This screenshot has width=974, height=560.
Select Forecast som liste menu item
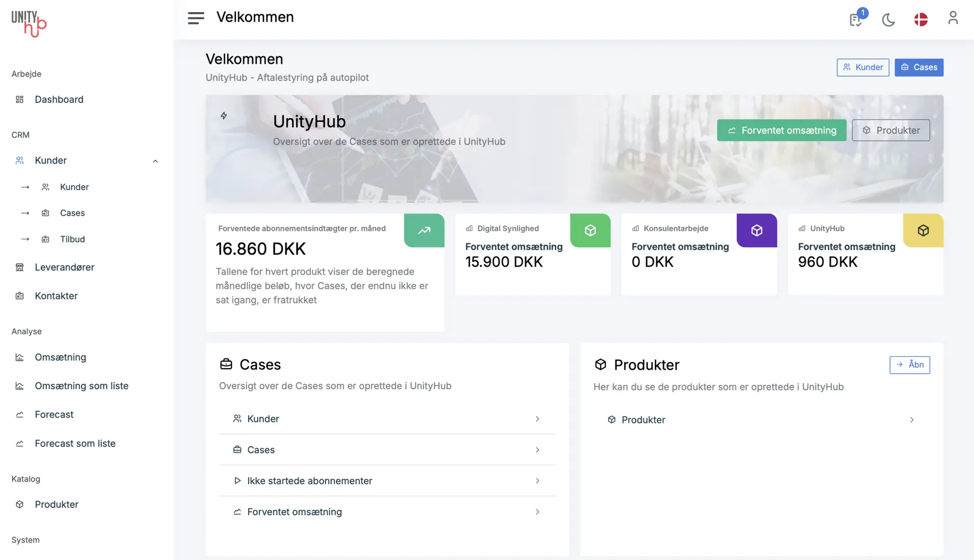tap(75, 443)
